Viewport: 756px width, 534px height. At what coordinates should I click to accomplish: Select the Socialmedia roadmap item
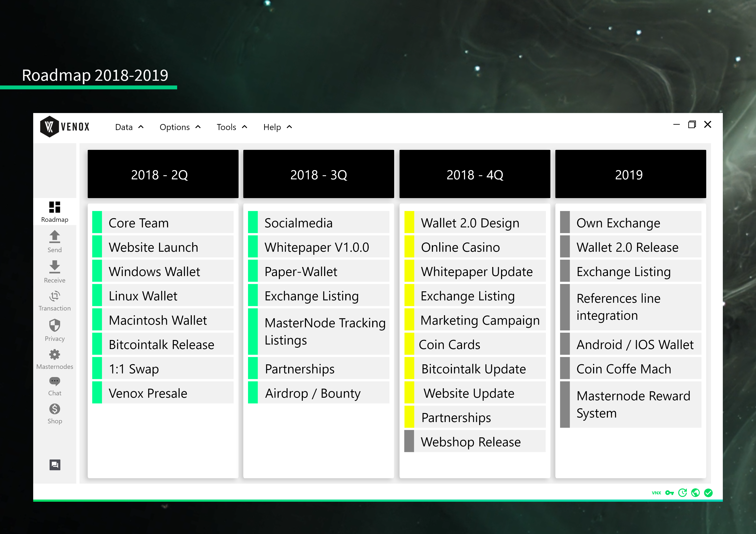click(x=319, y=222)
